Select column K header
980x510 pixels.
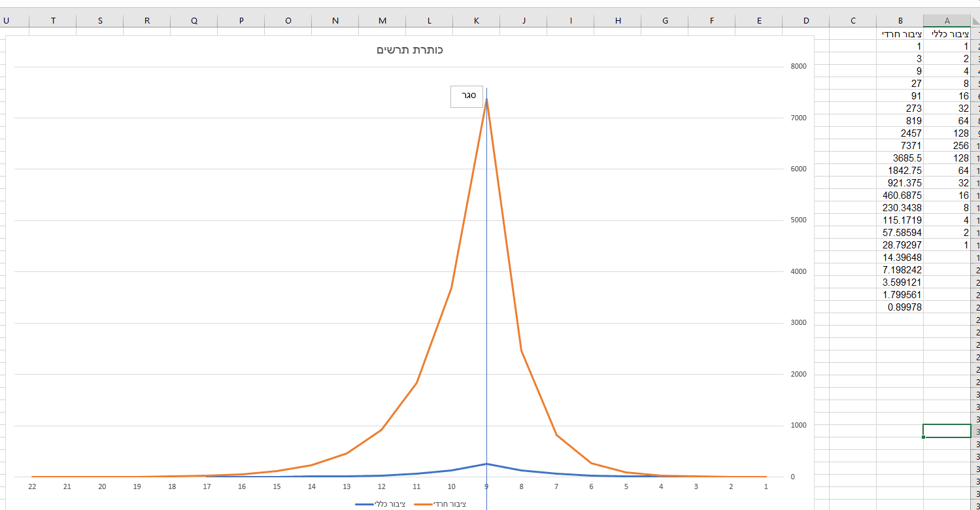(477, 20)
